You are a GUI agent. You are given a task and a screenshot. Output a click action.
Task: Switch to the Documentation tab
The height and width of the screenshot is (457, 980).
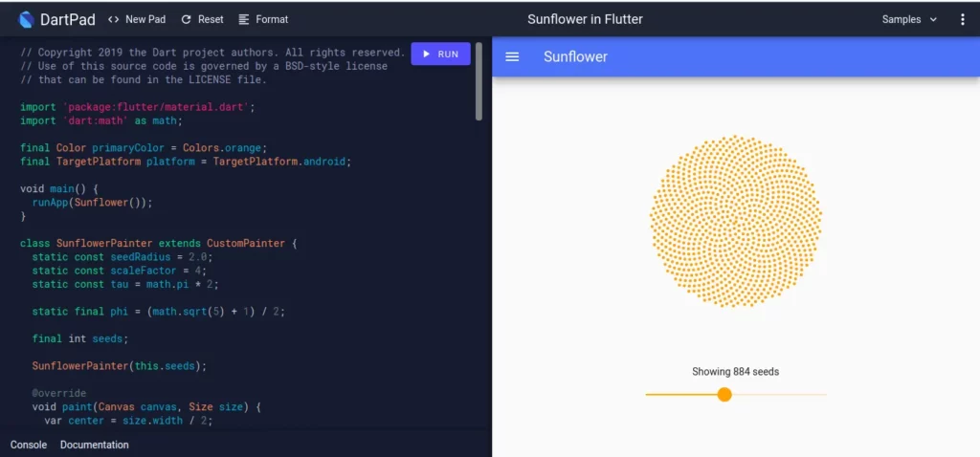(95, 445)
